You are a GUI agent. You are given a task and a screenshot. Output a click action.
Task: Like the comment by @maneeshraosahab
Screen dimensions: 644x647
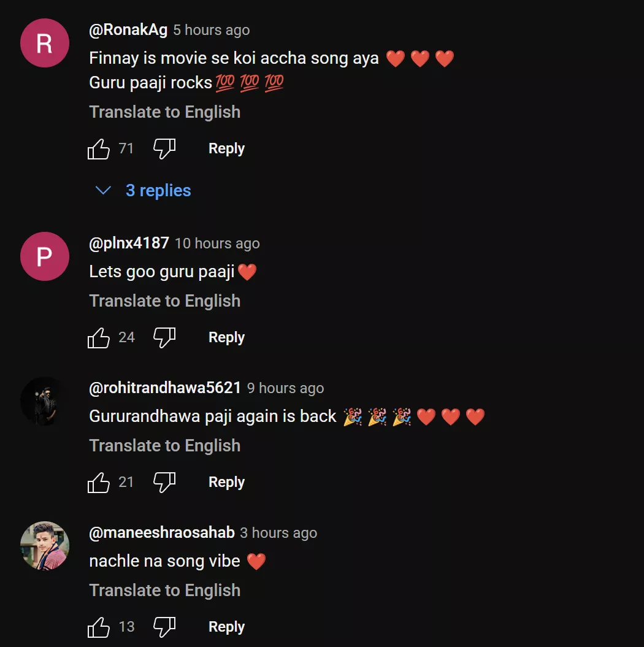coord(99,627)
